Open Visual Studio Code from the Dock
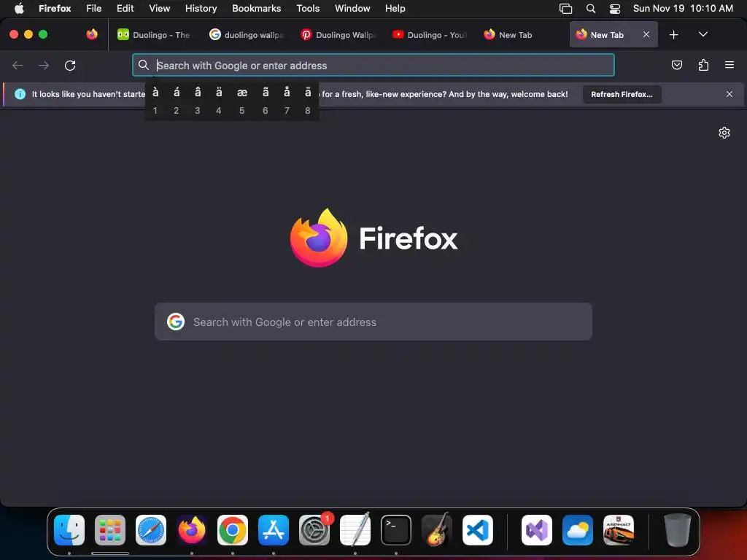 [477, 530]
